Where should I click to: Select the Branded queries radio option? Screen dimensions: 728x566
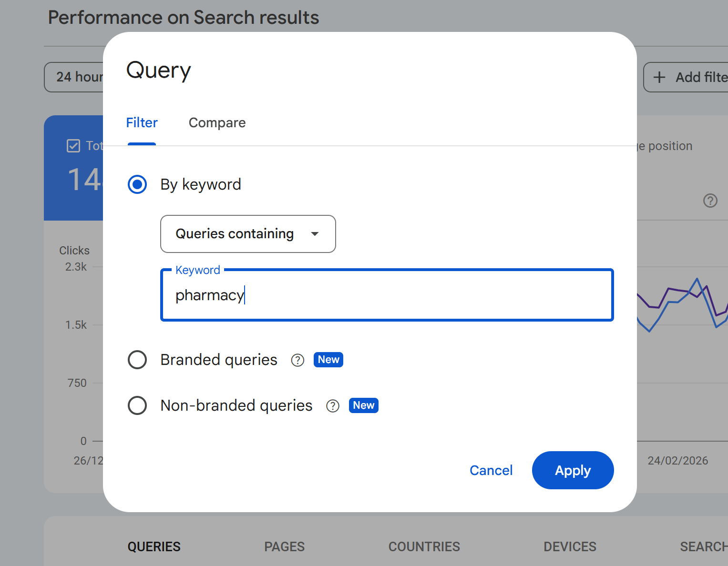click(x=137, y=360)
